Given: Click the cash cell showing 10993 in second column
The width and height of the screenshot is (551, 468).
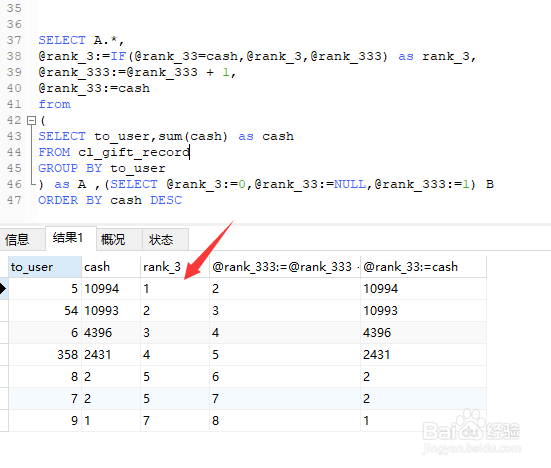Looking at the screenshot, I should (111, 311).
